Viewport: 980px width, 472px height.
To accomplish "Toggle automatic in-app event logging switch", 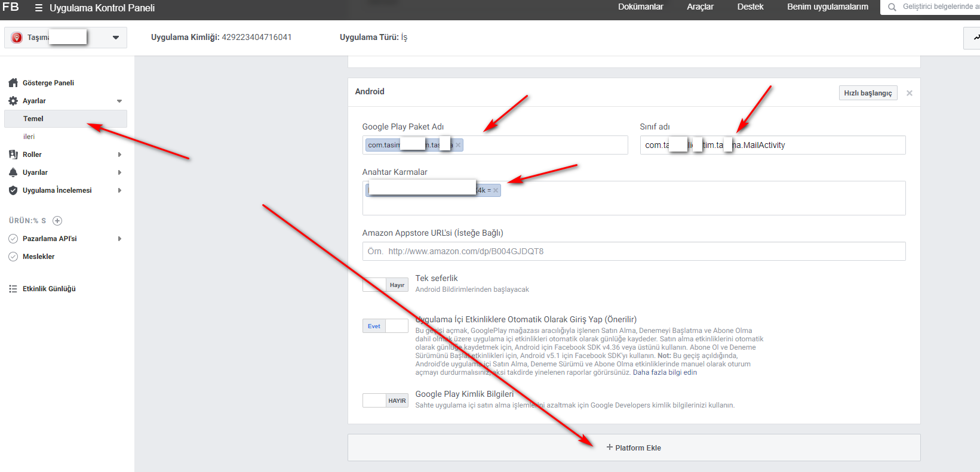I will (x=385, y=326).
